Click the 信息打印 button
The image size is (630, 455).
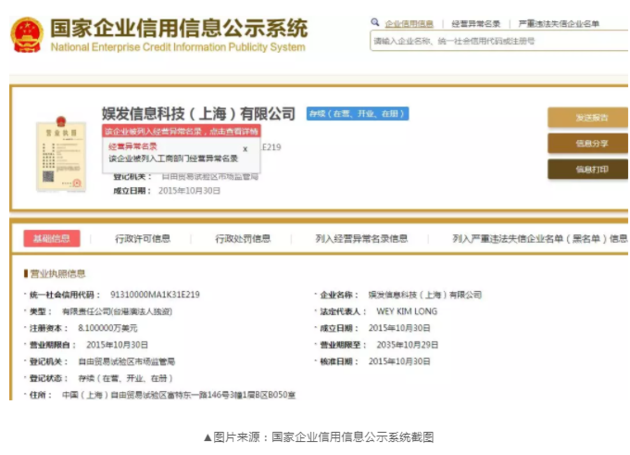pyautogui.click(x=588, y=169)
